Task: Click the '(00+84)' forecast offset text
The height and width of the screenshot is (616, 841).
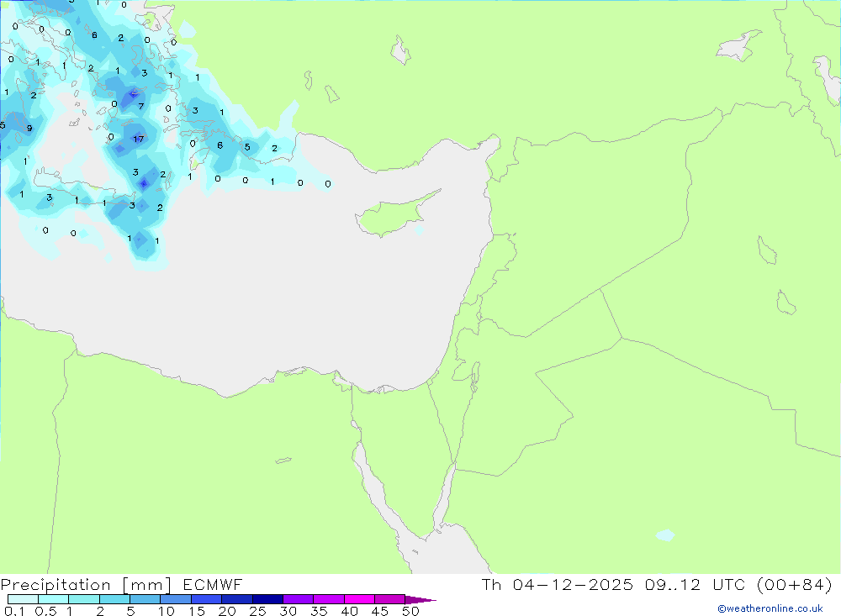Action: click(795, 584)
